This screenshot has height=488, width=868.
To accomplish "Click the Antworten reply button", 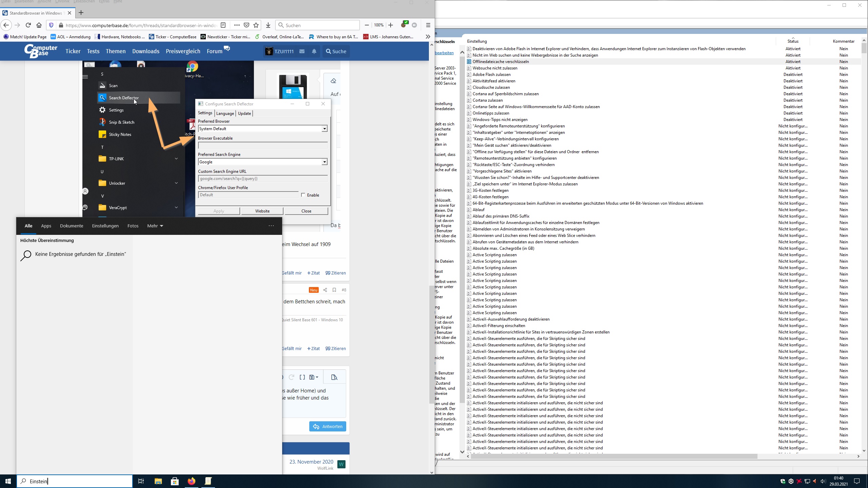I will 328,426.
